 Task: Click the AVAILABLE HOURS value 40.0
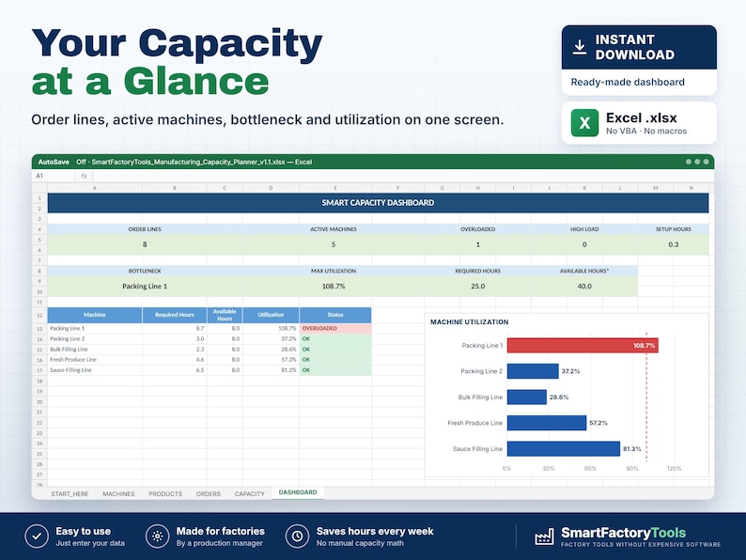[584, 287]
